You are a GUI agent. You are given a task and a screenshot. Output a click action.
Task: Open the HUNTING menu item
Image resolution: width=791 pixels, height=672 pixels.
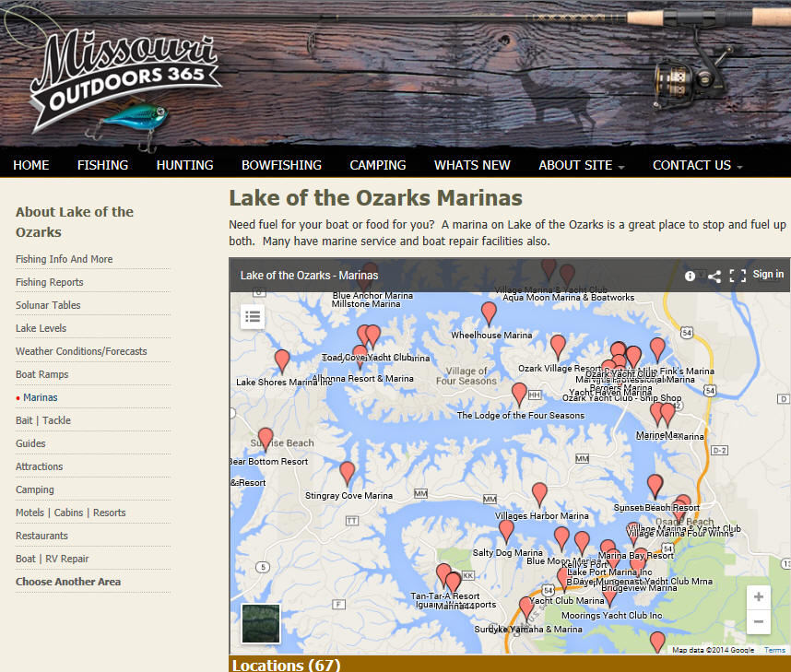pyautogui.click(x=184, y=166)
